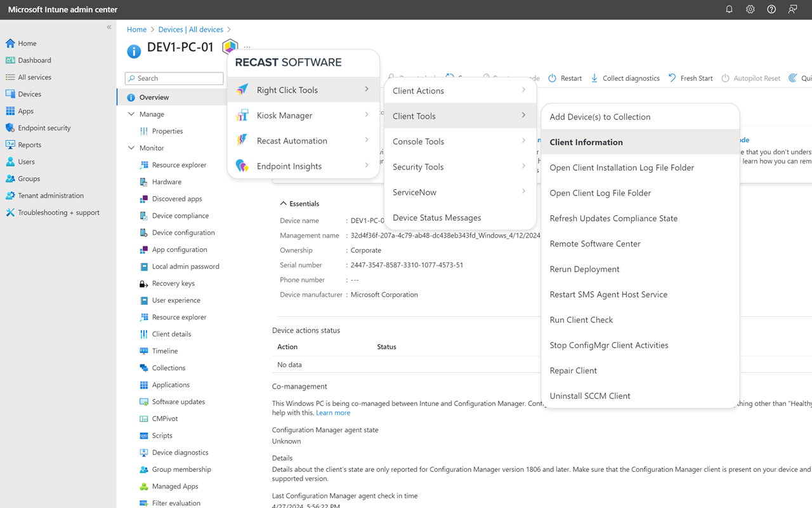Open the settings gear

tap(750, 9)
